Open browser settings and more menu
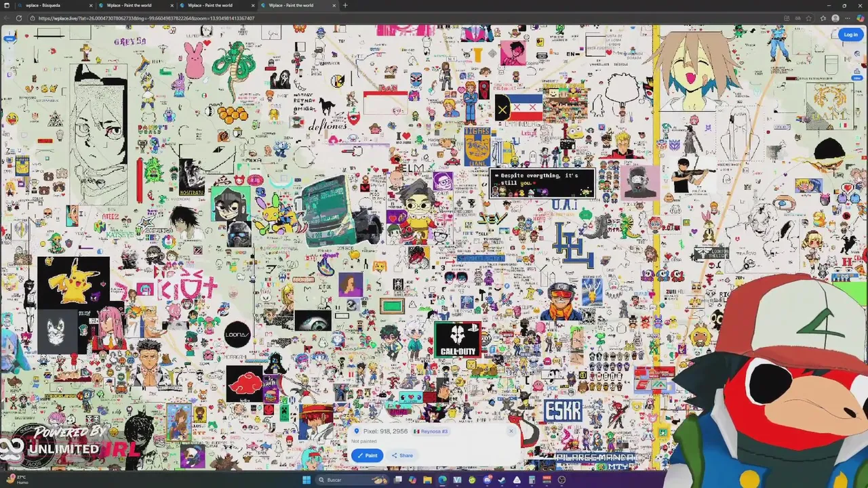The height and width of the screenshot is (488, 868). (848, 18)
